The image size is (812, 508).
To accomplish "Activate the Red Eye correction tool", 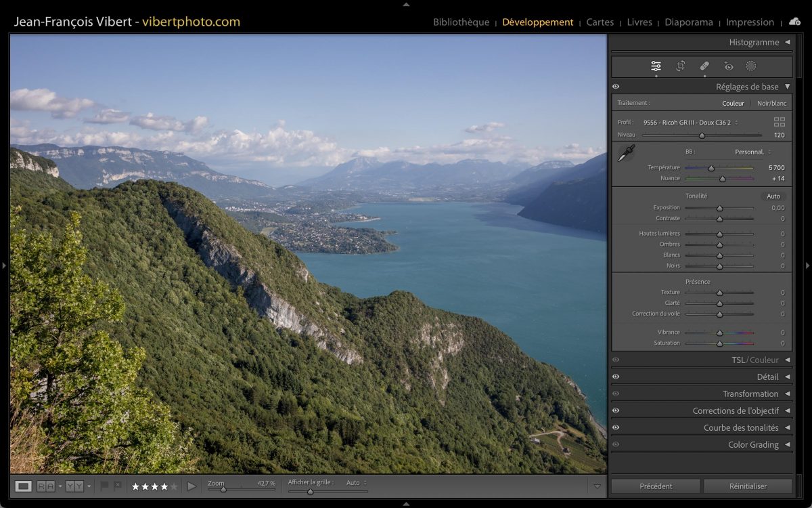I will tap(728, 66).
